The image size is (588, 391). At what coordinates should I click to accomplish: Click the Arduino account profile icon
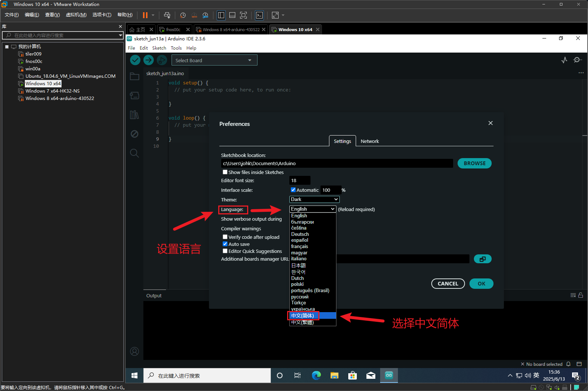(134, 351)
